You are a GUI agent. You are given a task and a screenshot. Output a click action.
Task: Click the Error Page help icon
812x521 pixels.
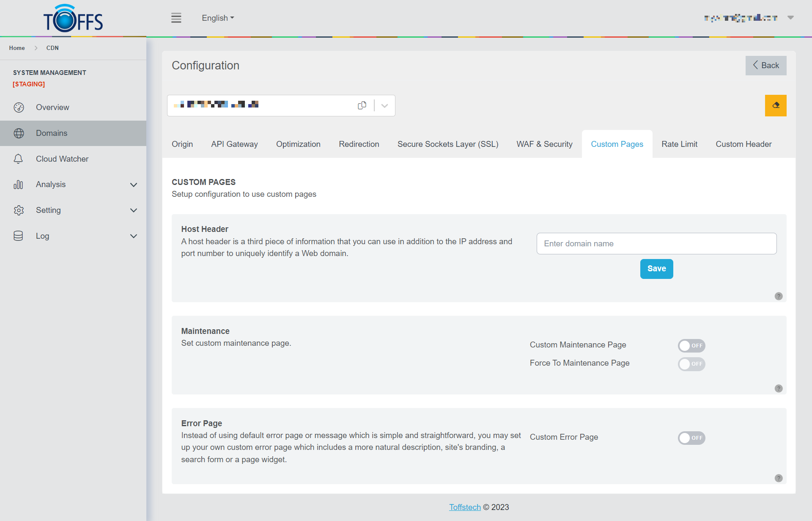pyautogui.click(x=778, y=478)
